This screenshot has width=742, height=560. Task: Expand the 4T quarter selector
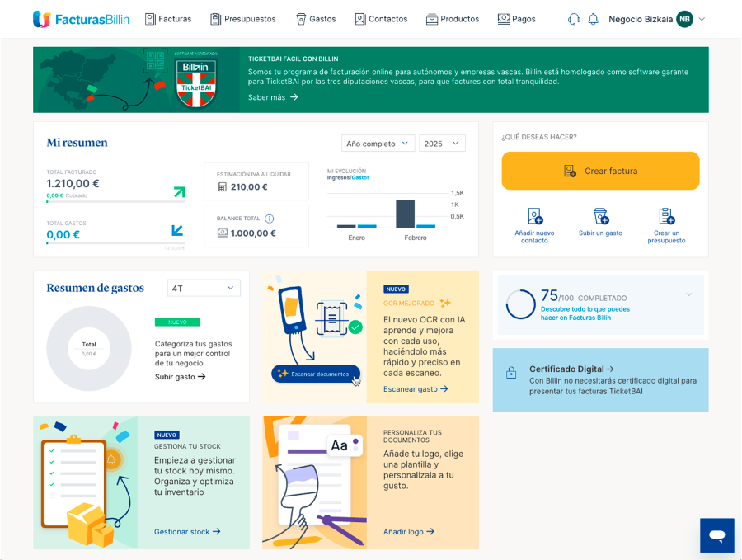tap(203, 288)
